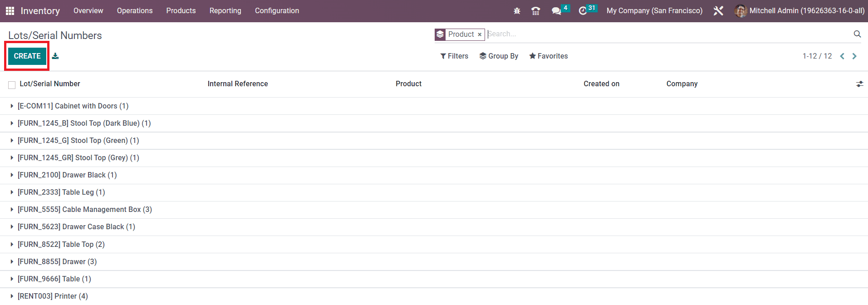Click the debug bug icon
The width and height of the screenshot is (868, 305).
tap(517, 11)
